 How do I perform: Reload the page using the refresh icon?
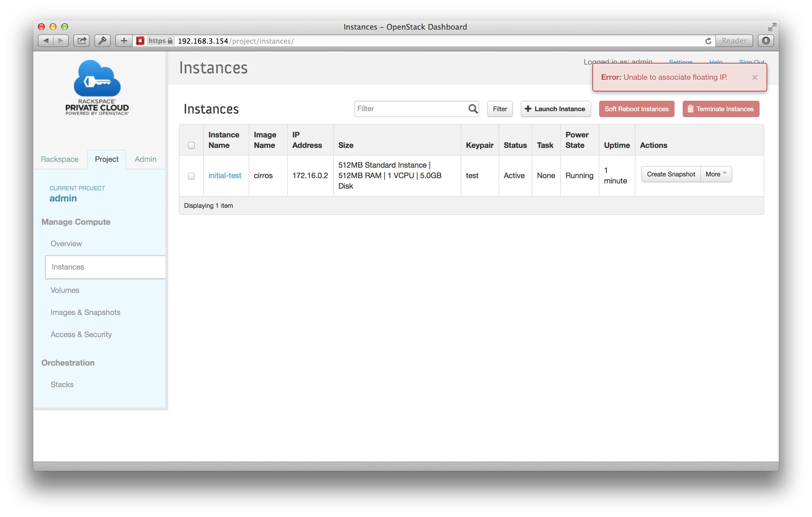(708, 41)
